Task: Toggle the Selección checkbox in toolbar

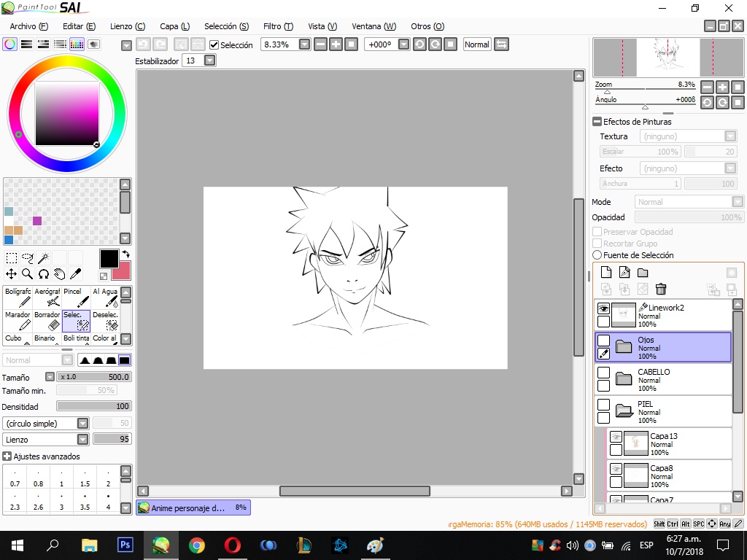Action: (214, 44)
